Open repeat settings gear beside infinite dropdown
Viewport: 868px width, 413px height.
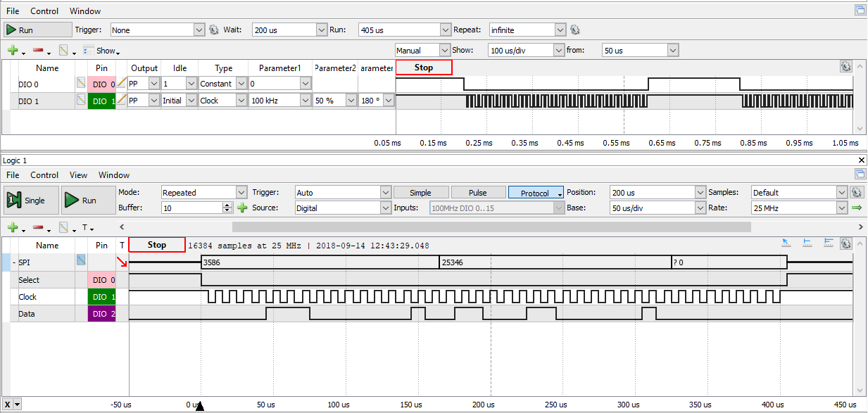(x=574, y=30)
